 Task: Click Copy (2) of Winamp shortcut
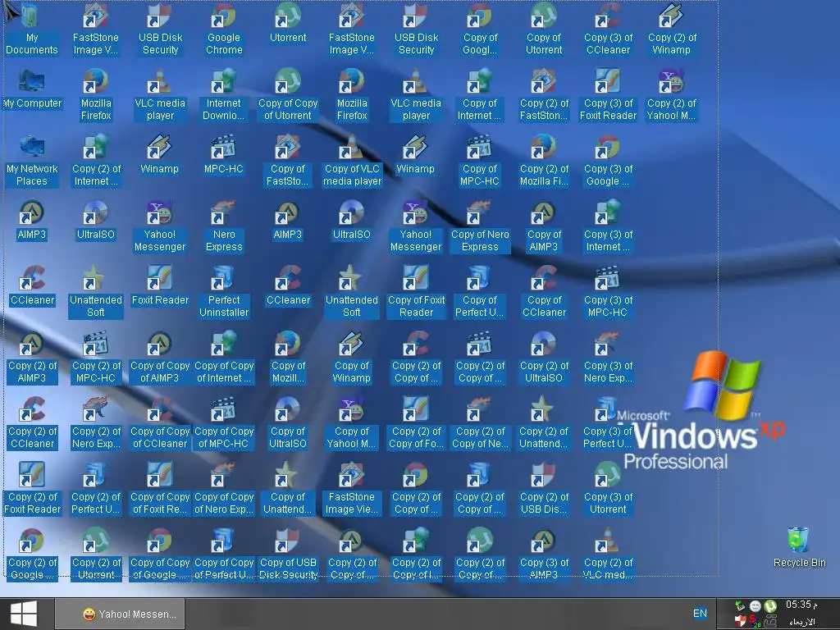click(x=672, y=30)
